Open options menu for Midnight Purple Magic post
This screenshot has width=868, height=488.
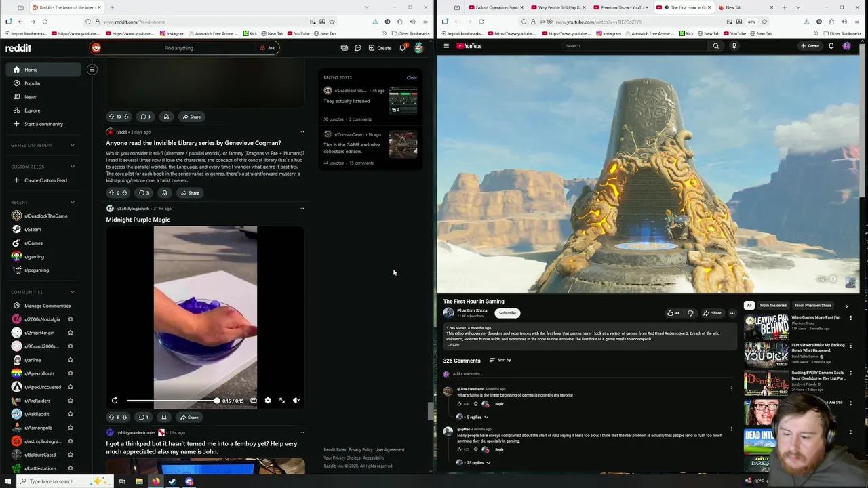coord(302,209)
